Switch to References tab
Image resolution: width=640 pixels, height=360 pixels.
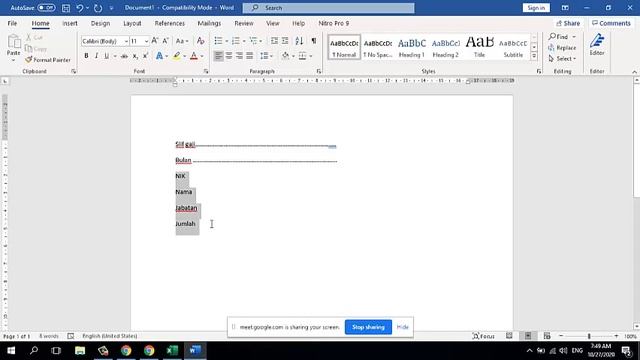click(x=169, y=23)
